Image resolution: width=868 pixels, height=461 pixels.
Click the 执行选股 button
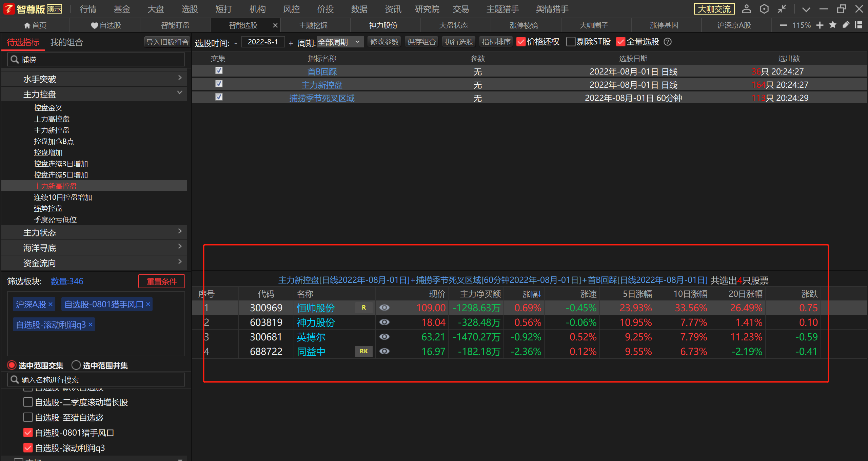pos(459,42)
